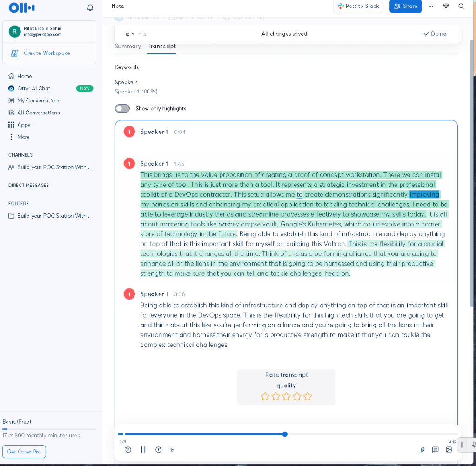The image size is (476, 466).
Task: Open the search magnifier
Action: (461, 6)
